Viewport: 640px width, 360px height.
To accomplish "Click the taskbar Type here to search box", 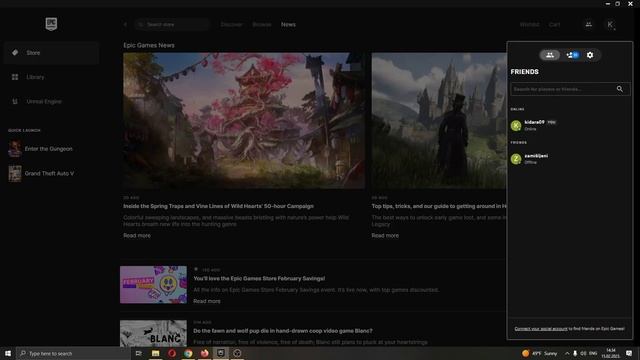I will click(73, 353).
